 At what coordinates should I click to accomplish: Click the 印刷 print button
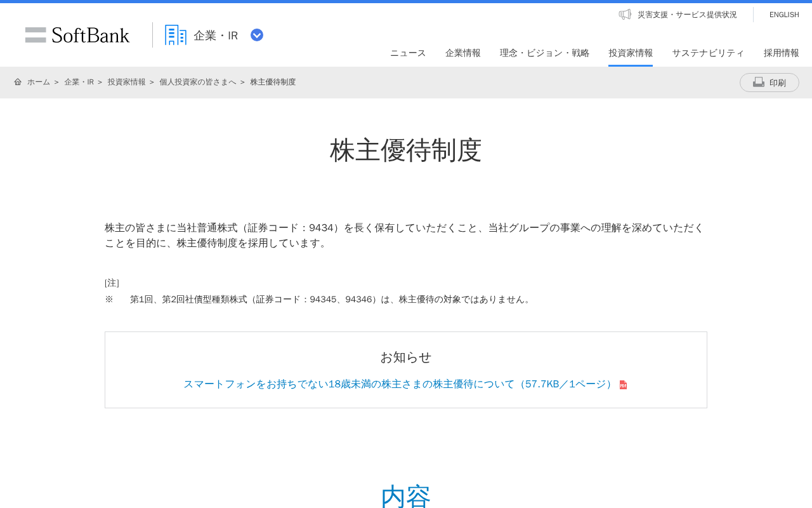click(x=769, y=83)
